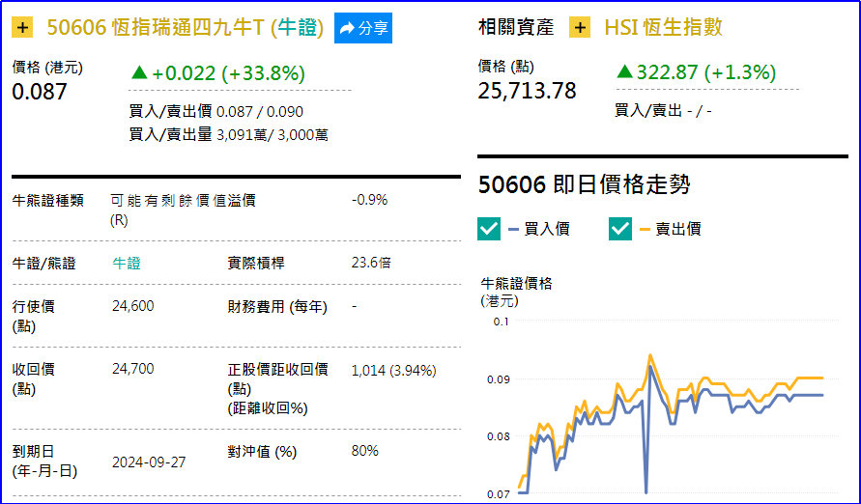This screenshot has height=504, width=861.
Task: Click the HSI price 25,713.78
Action: pos(527,91)
